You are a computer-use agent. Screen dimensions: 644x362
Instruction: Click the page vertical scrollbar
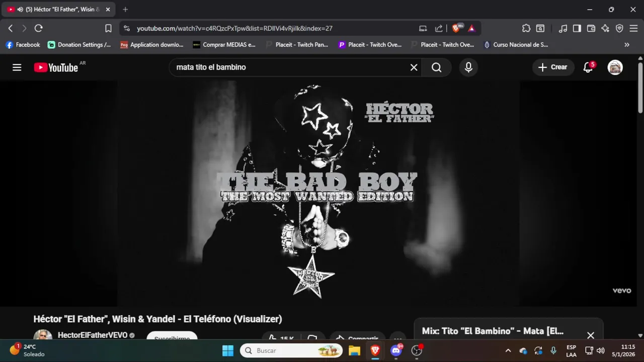pos(640,88)
